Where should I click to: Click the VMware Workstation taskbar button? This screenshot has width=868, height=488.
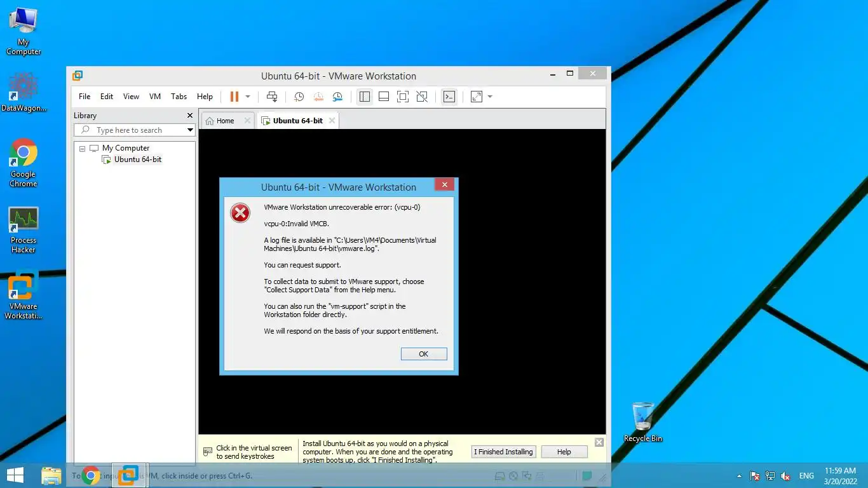tap(130, 475)
